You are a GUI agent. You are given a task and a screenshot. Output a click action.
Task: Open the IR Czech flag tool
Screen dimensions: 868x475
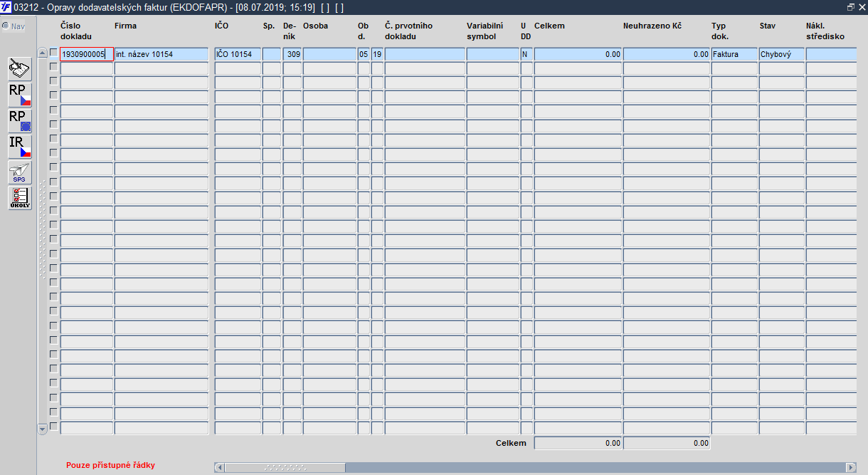(20, 147)
